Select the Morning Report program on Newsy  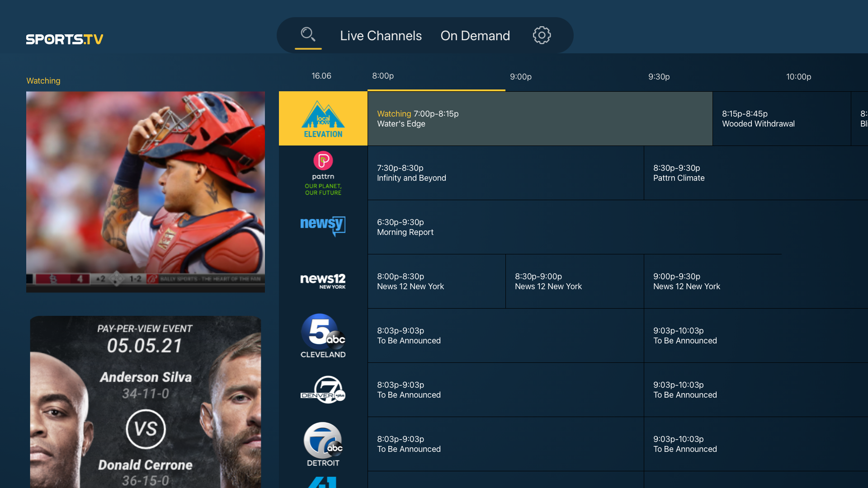[x=574, y=227]
